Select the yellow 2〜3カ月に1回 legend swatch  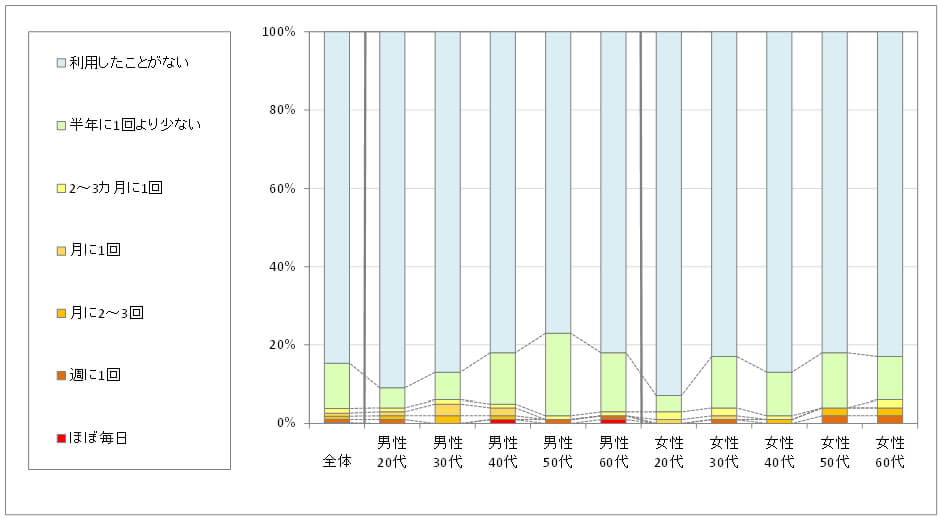pyautogui.click(x=61, y=187)
